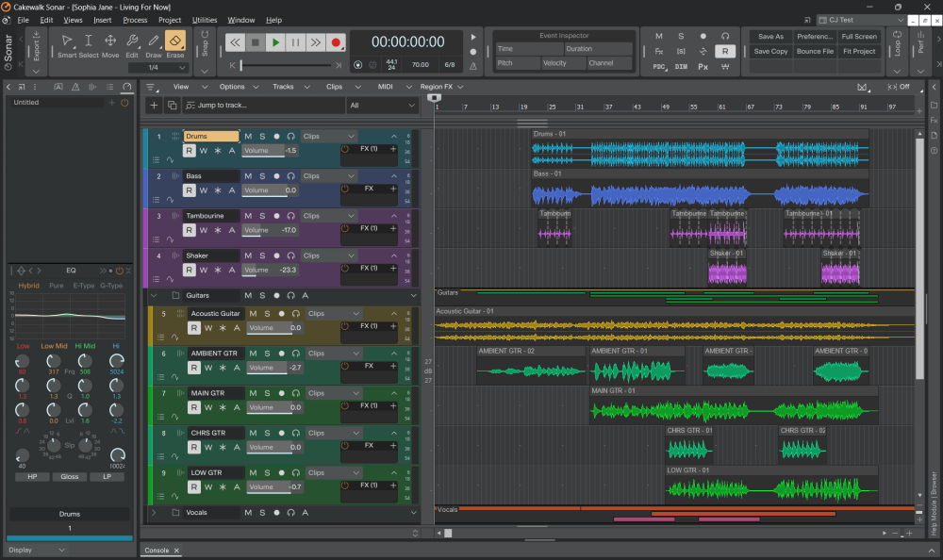Click the Full Screen button
Screen dimensions: 943x560
tap(859, 37)
